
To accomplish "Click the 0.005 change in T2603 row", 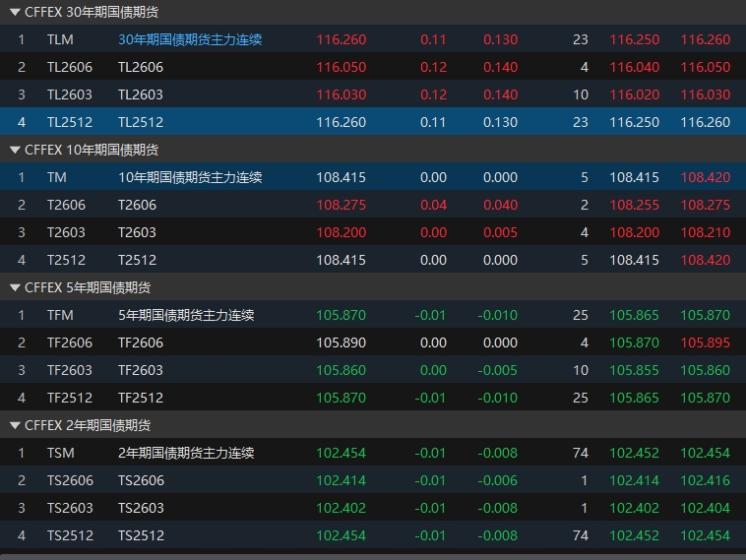I will (x=500, y=232).
